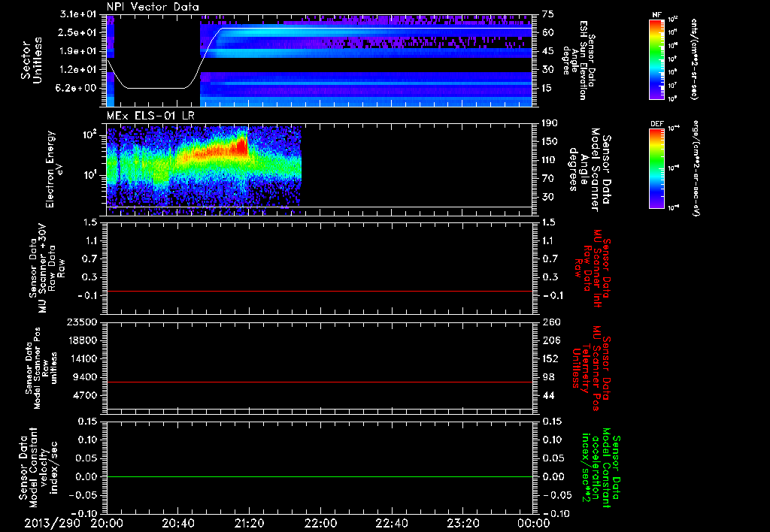
Task: Click the "98" telemetry tick label
Action: pos(548,377)
